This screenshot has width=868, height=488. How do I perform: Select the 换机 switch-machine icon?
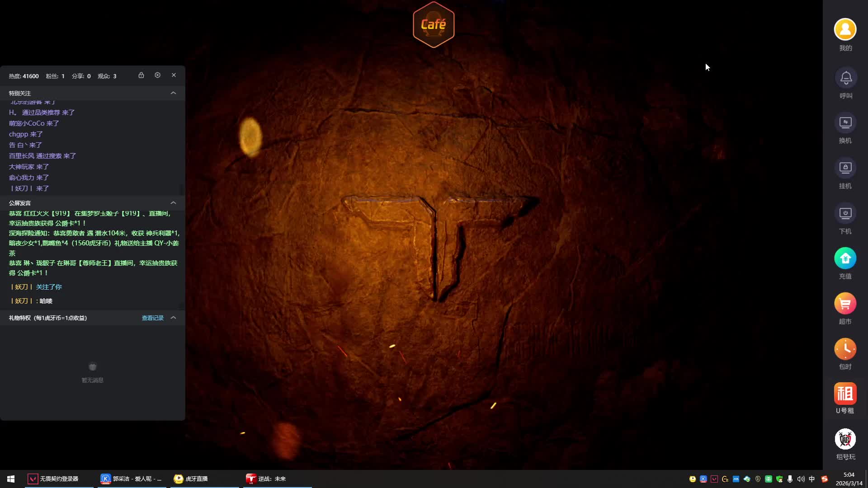[845, 123]
